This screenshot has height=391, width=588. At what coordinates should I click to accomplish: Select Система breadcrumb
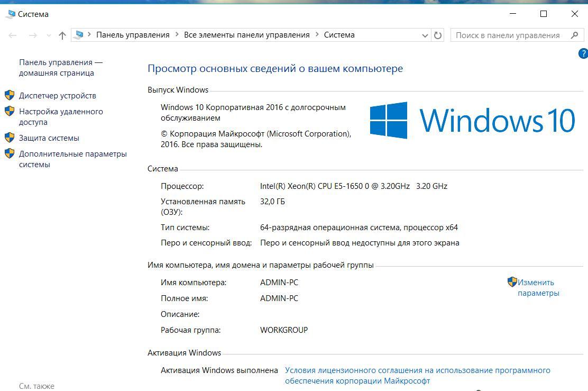coord(339,35)
